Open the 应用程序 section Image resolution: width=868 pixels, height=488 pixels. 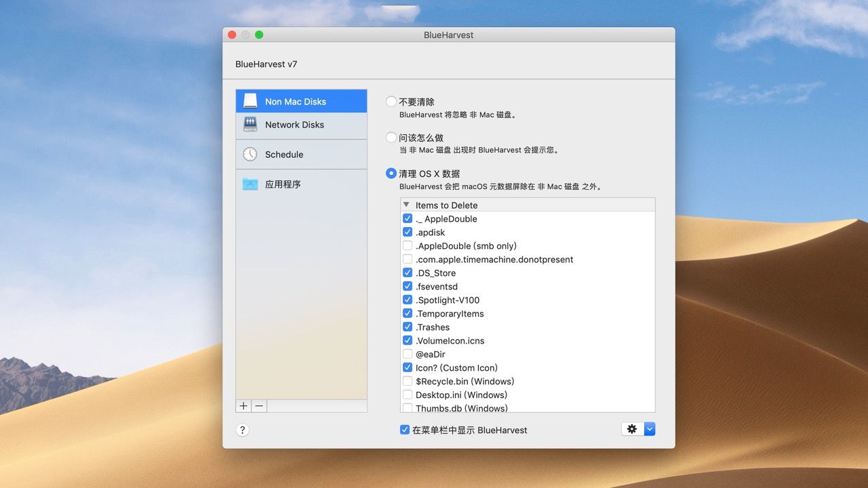coord(301,184)
